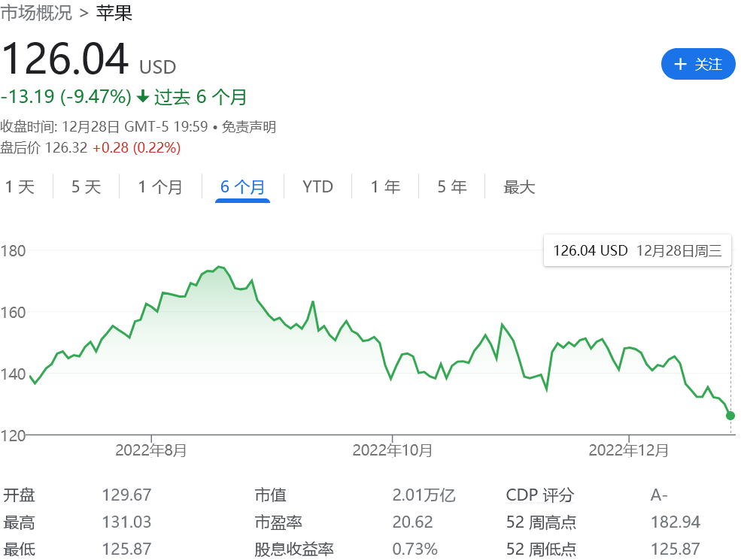Click the 最高 label
This screenshot has height=560, width=741.
(x=20, y=522)
